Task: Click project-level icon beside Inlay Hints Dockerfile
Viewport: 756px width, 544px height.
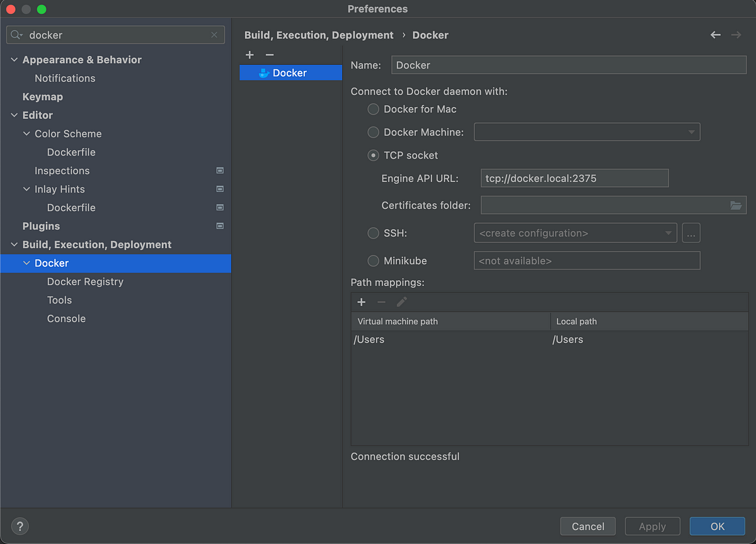Action: pyautogui.click(x=220, y=208)
